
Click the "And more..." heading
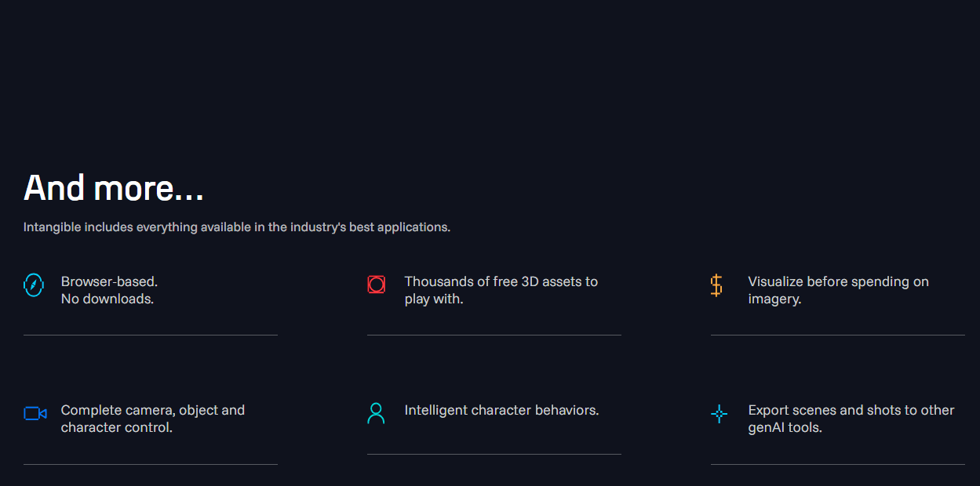pyautogui.click(x=114, y=188)
